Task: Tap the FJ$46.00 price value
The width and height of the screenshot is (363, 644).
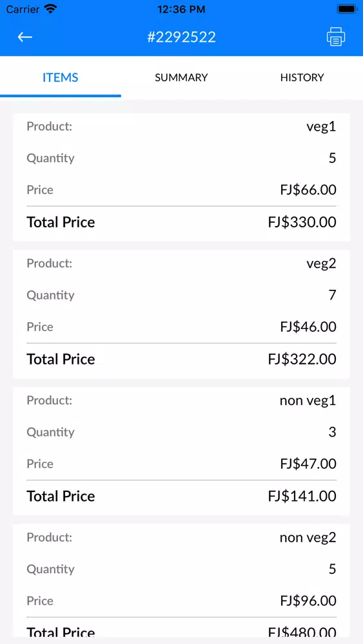Action: click(x=308, y=327)
